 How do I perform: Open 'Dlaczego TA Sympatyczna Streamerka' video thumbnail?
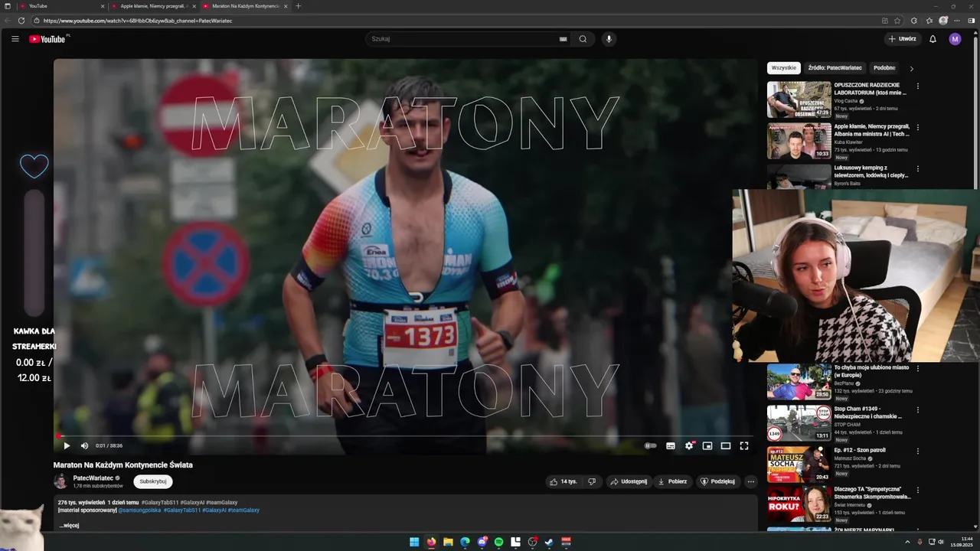coord(799,505)
